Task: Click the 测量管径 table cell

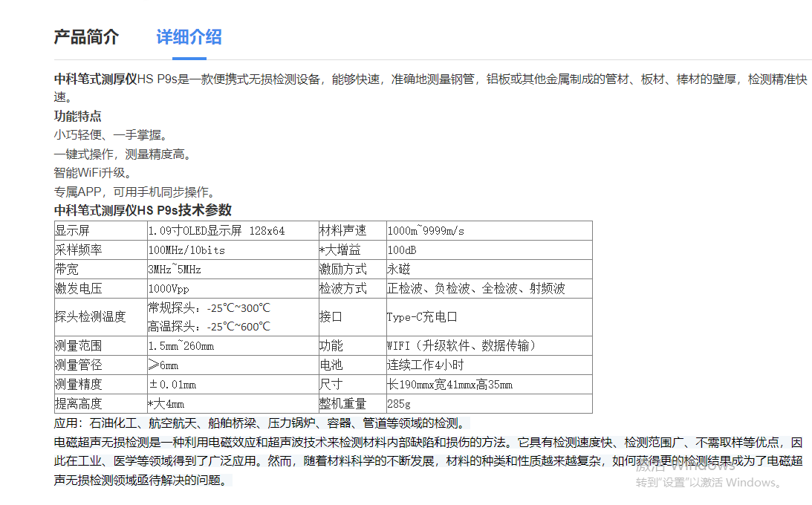Action: [100, 365]
